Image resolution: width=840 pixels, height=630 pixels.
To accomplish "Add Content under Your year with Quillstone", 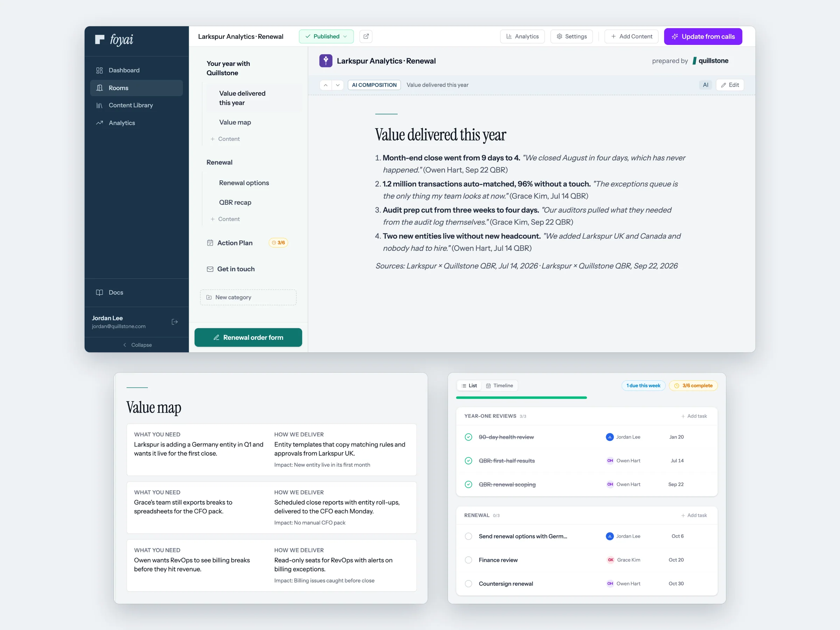I will pyautogui.click(x=225, y=139).
